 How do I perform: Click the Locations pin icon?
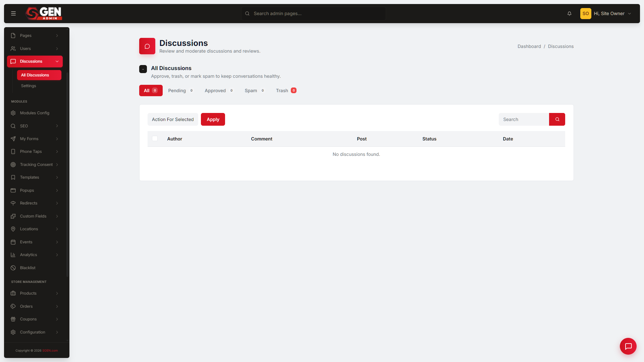[x=13, y=229]
